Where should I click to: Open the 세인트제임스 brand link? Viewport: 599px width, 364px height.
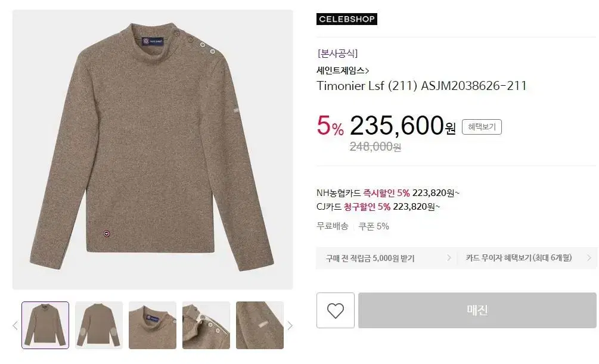[x=343, y=70]
